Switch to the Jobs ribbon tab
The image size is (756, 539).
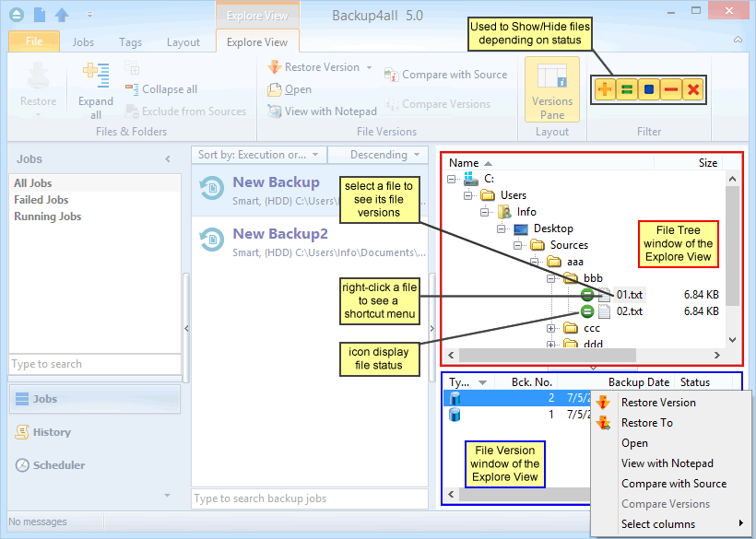coord(83,41)
